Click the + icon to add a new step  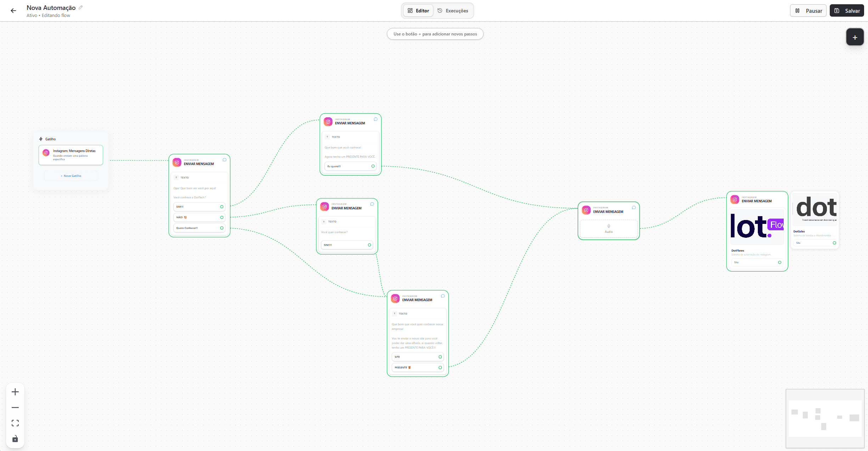click(855, 37)
